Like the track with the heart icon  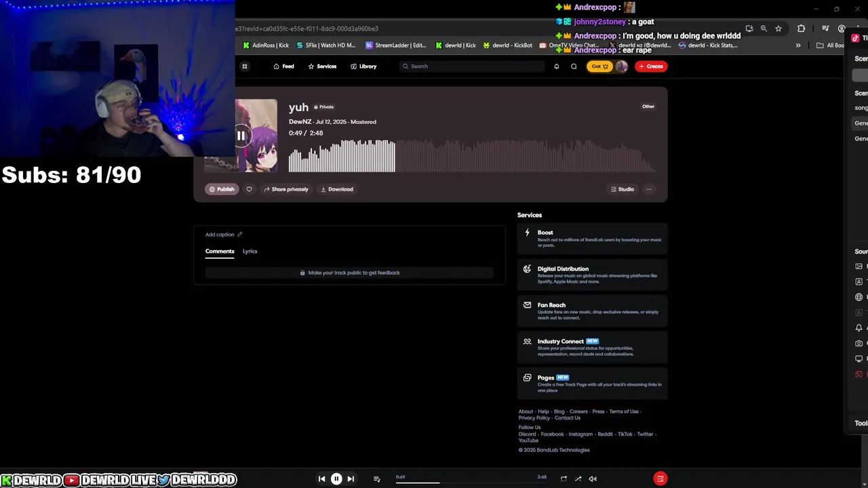pyautogui.click(x=249, y=189)
